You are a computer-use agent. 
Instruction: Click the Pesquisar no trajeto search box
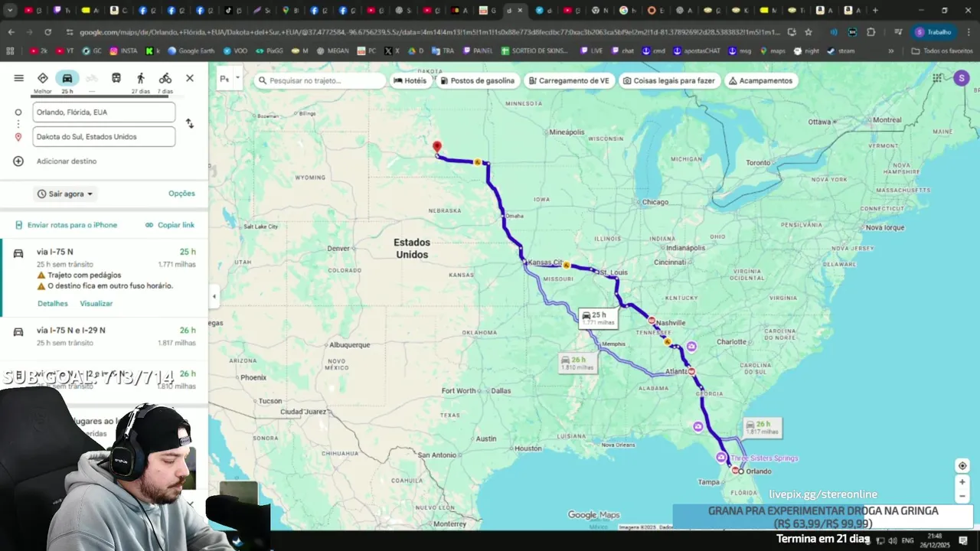point(320,80)
